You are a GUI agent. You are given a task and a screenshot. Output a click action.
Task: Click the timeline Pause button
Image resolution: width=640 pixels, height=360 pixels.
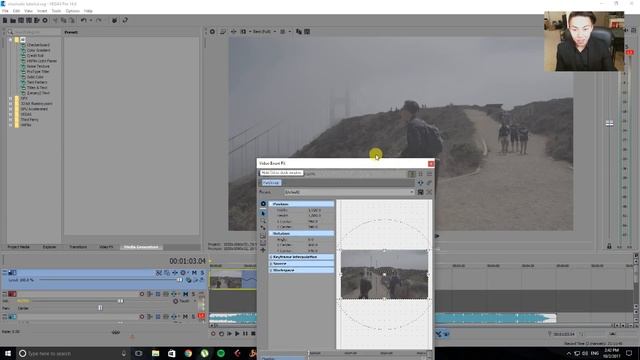[245, 333]
